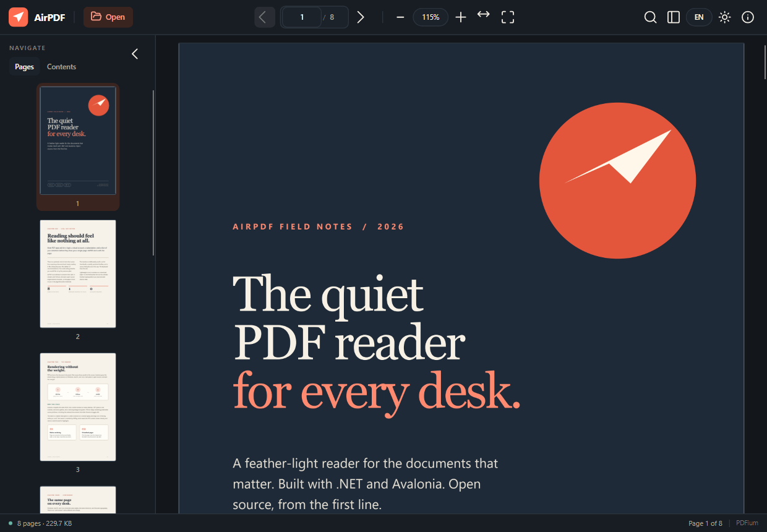Go to previous page arrow

pyautogui.click(x=264, y=17)
